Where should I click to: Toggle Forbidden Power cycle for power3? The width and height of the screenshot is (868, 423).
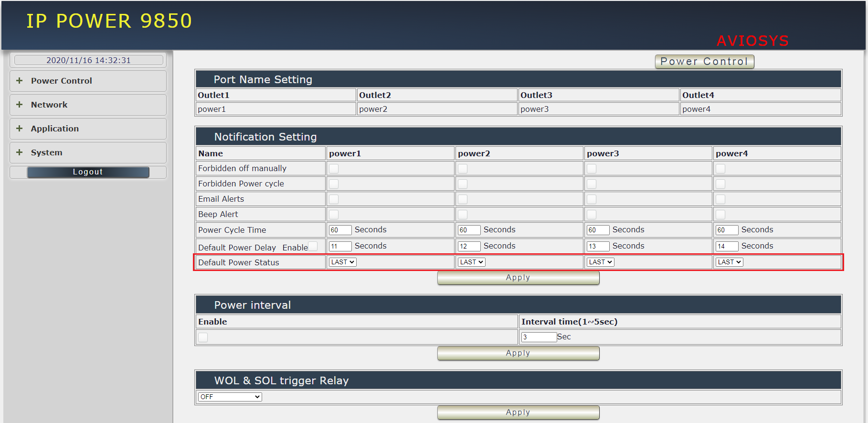592,184
